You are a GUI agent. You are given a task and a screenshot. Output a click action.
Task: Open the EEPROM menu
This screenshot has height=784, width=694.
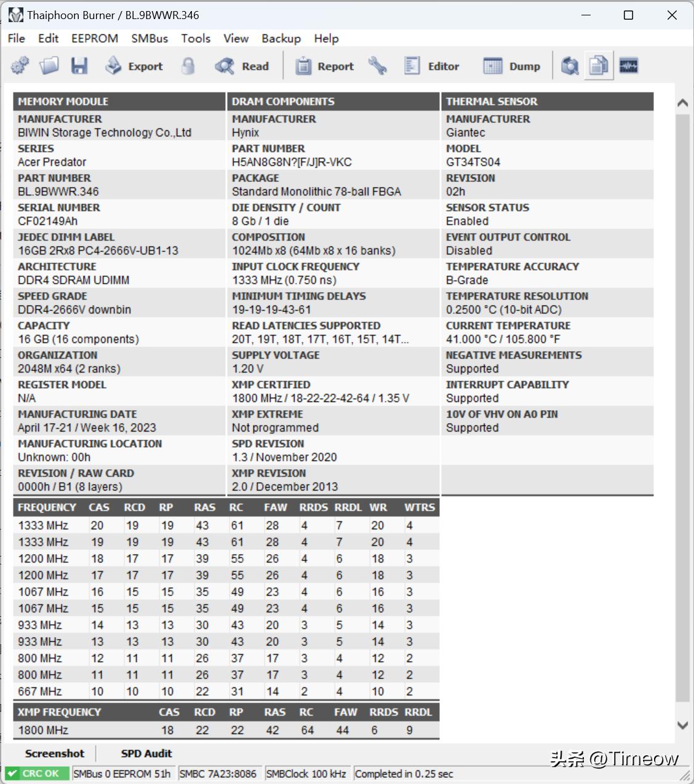95,38
